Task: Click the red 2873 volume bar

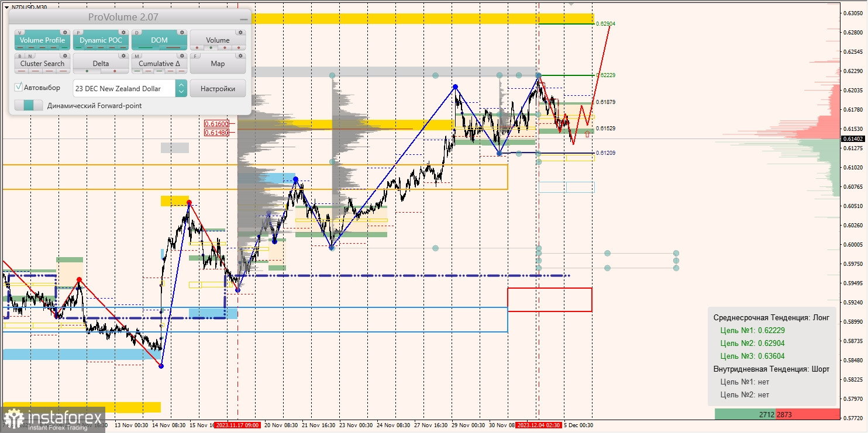Action: point(808,414)
